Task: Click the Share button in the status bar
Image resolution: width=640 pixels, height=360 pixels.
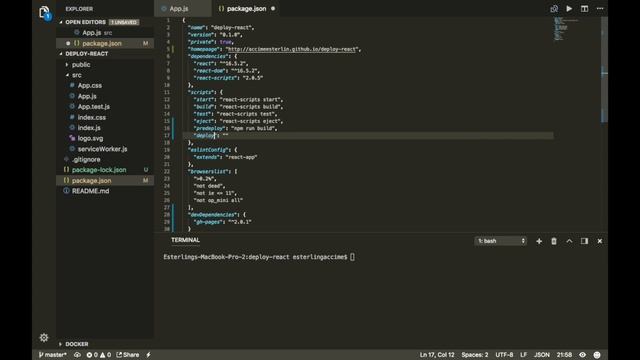Action: point(128,355)
